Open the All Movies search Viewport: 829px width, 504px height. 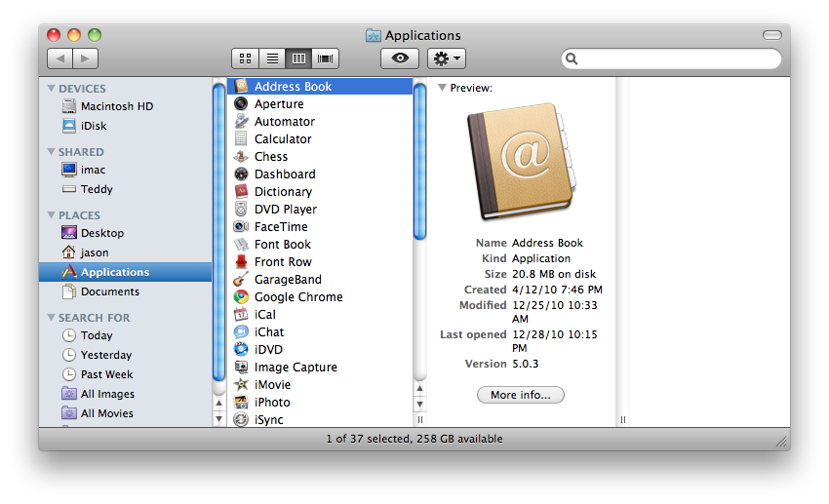125,413
